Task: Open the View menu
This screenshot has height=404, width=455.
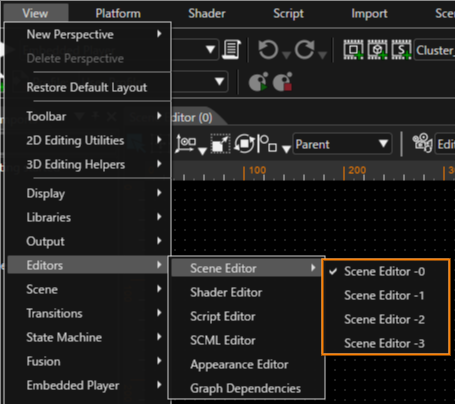Action: (35, 13)
